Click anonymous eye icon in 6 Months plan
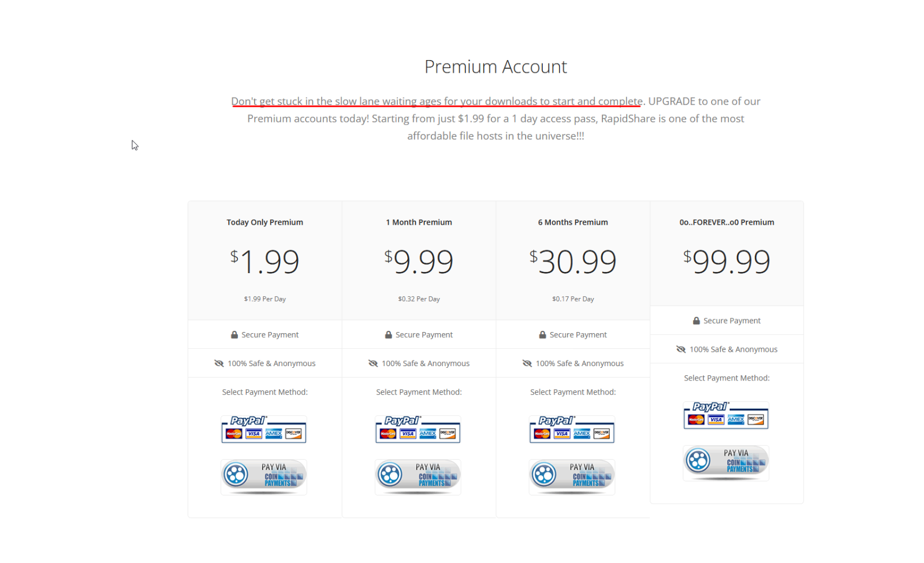Image resolution: width=924 pixels, height=563 pixels. [527, 363]
